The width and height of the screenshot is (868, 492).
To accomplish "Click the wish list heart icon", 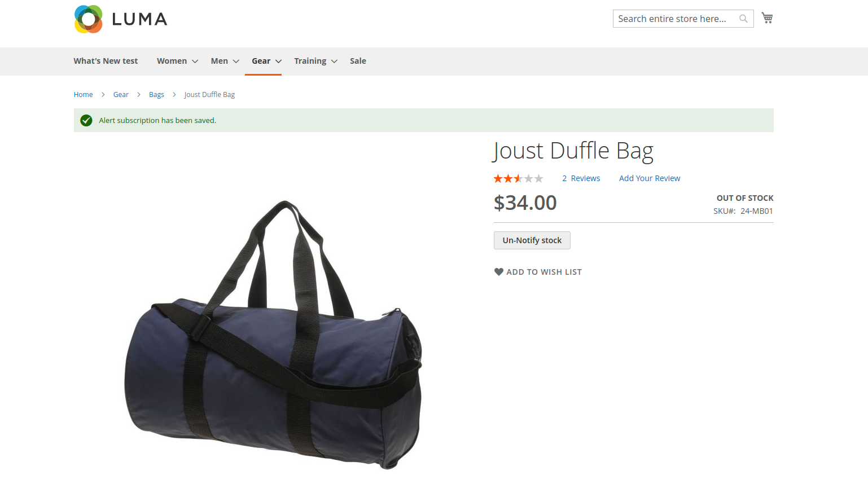I will click(499, 272).
